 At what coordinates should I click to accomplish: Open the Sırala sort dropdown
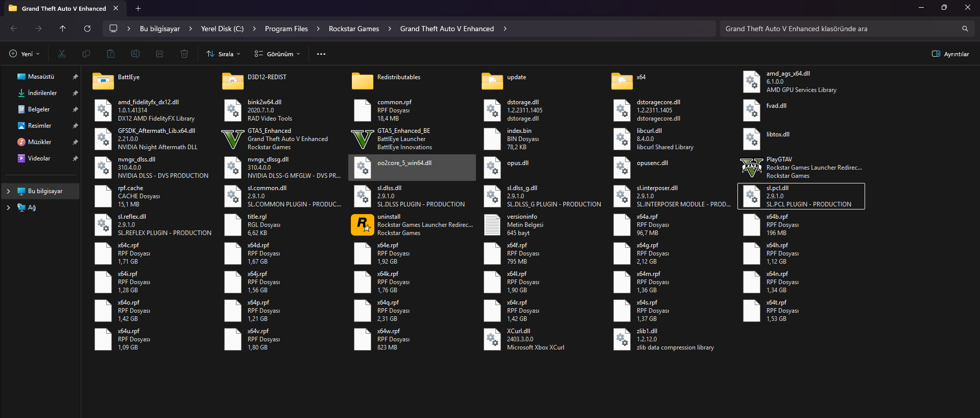point(224,54)
